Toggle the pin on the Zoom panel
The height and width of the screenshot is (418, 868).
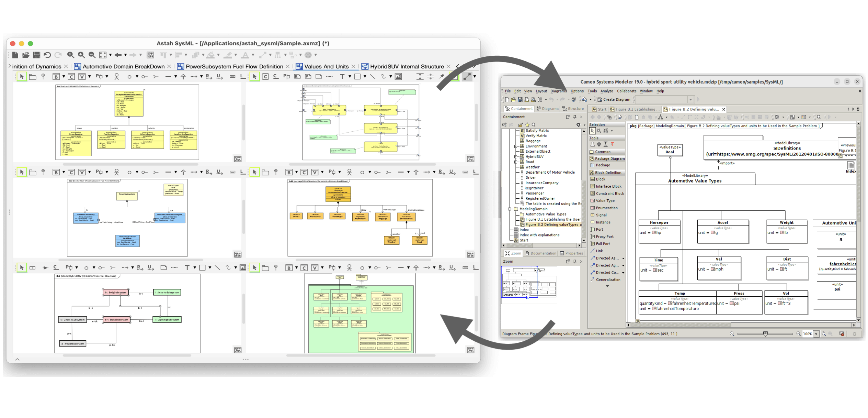click(x=574, y=262)
